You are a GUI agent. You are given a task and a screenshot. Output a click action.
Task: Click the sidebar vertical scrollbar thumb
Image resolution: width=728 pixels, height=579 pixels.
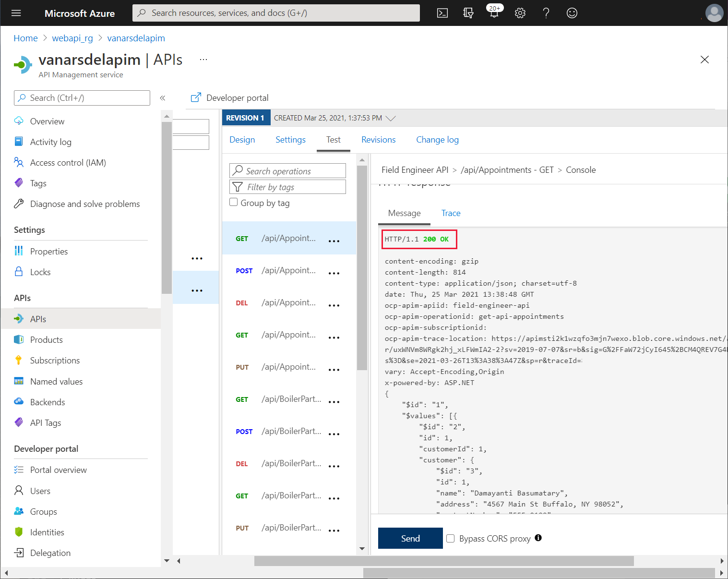[167, 207]
